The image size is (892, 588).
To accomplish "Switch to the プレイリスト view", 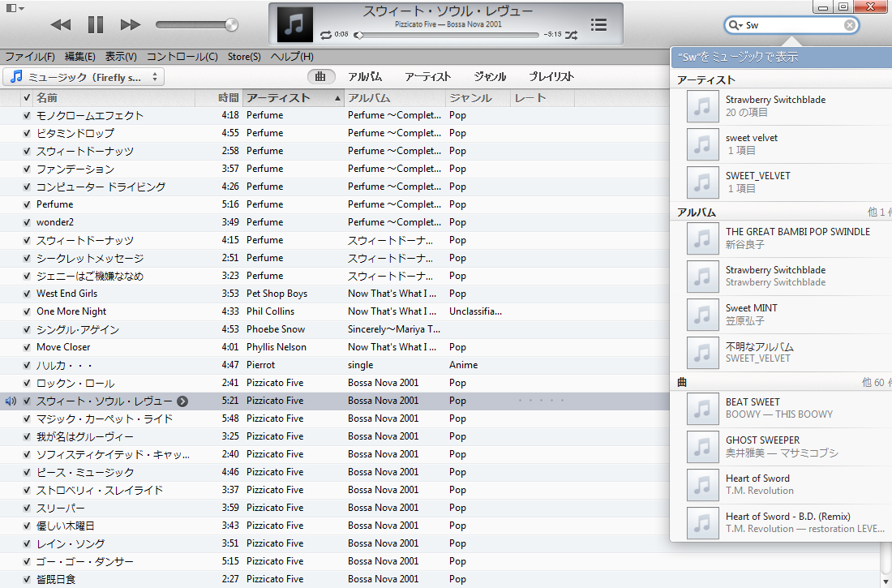I will 551,76.
